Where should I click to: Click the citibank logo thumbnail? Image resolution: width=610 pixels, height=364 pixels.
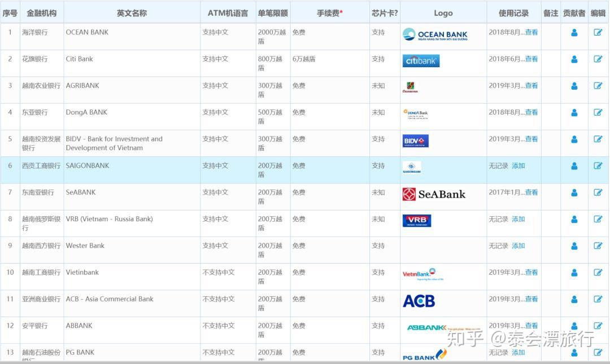pyautogui.click(x=421, y=61)
